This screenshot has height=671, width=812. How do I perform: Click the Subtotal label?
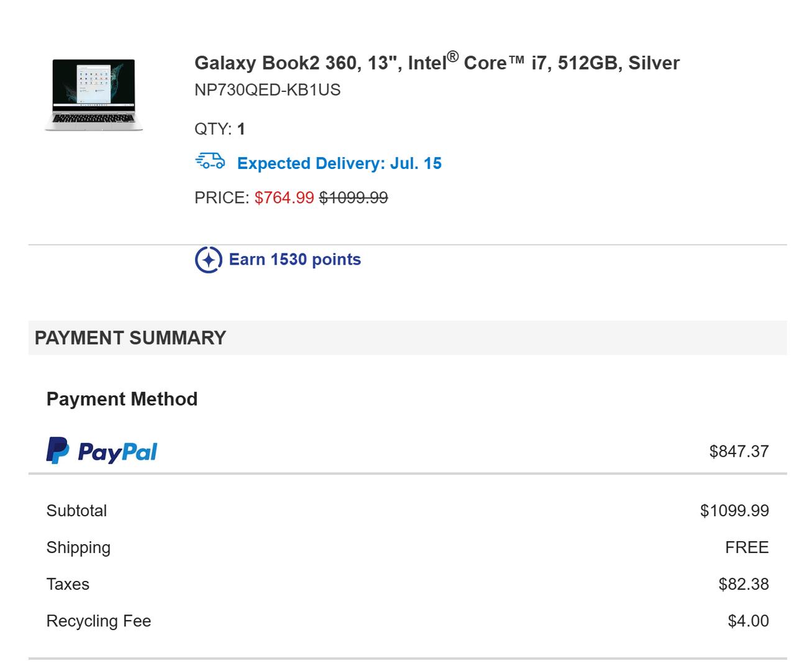click(76, 511)
